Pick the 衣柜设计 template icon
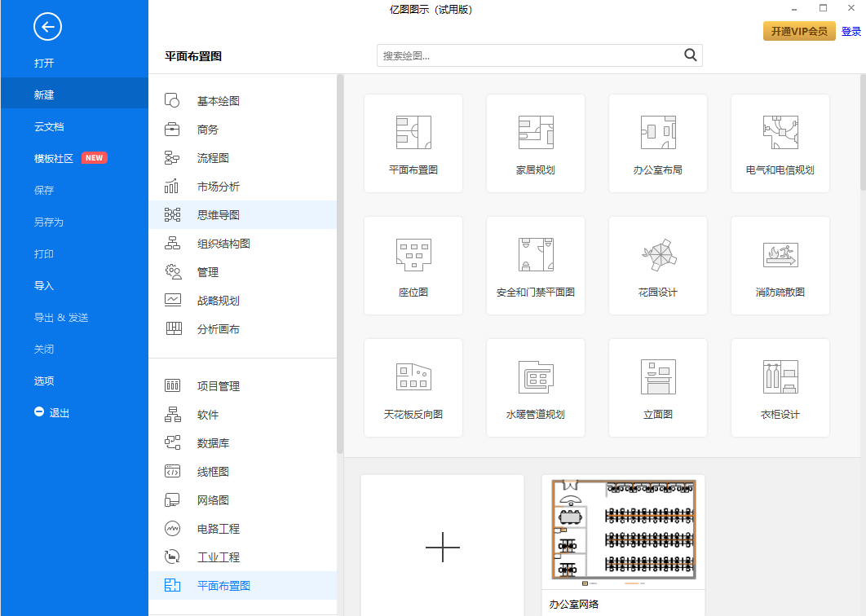This screenshot has width=866, height=616. tap(780, 377)
